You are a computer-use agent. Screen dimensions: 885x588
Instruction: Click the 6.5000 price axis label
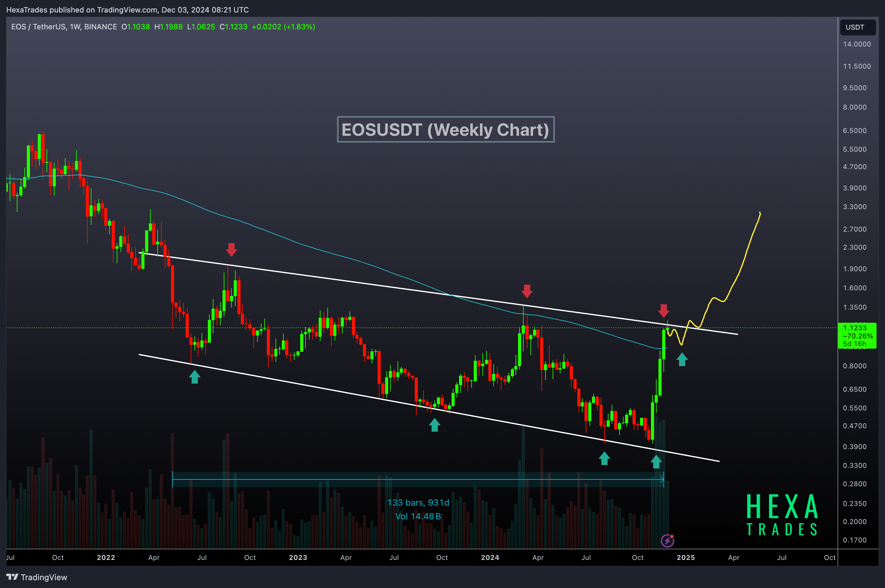click(855, 130)
